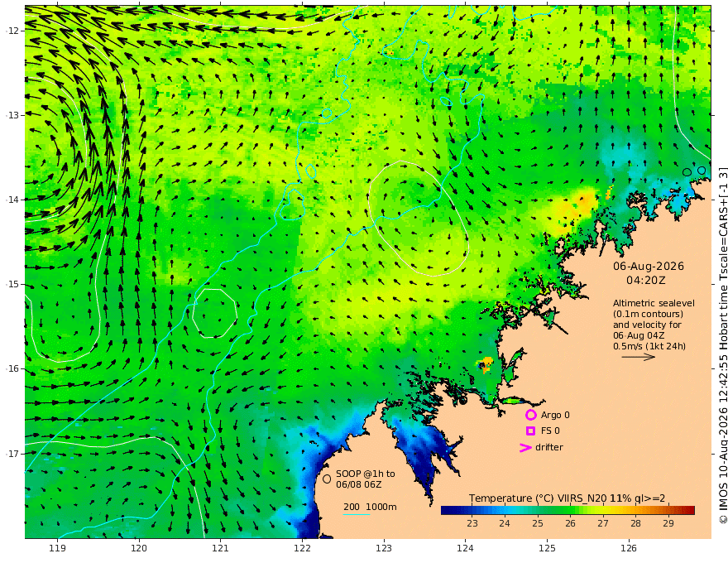This screenshot has width=728, height=563.
Task: Click the magenta drifter arrowhead legend marker
Action: coord(525,447)
